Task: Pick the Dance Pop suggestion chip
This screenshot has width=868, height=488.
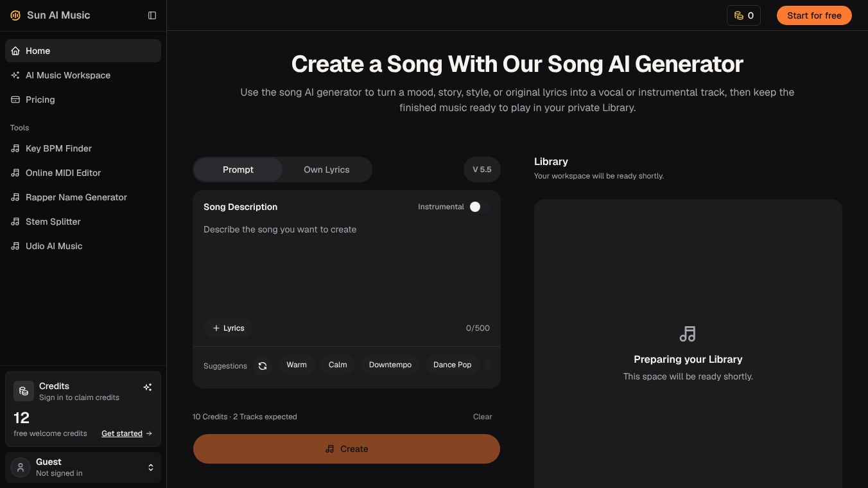Action: click(x=452, y=365)
